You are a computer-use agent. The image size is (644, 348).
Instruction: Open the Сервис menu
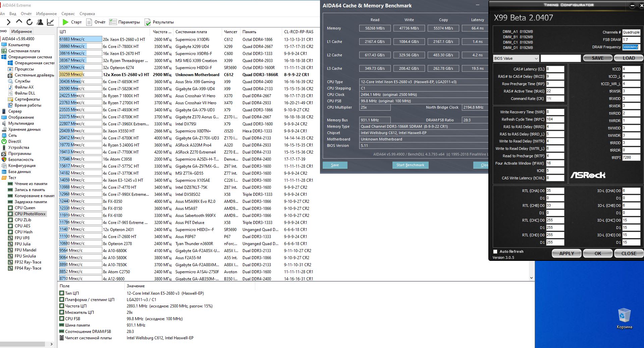coord(68,14)
